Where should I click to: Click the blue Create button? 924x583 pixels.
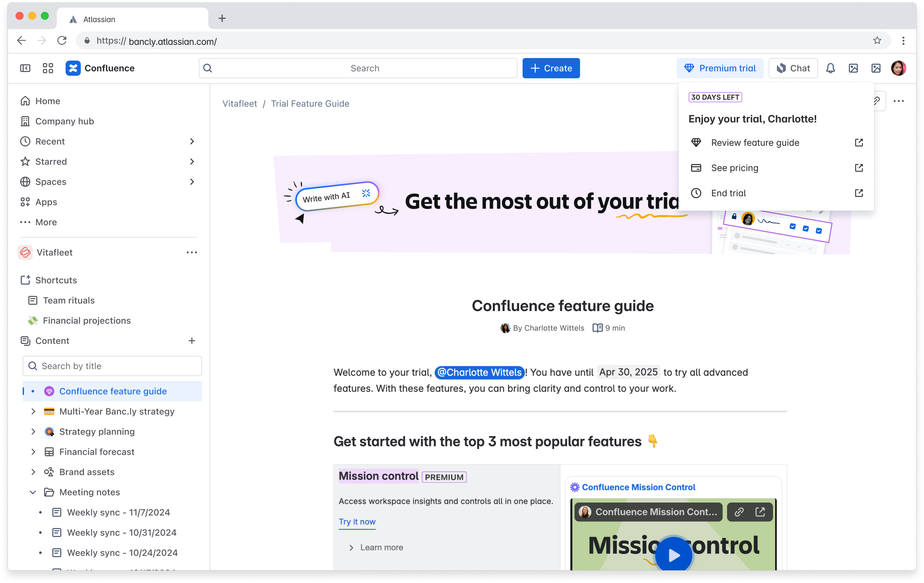pyautogui.click(x=551, y=68)
